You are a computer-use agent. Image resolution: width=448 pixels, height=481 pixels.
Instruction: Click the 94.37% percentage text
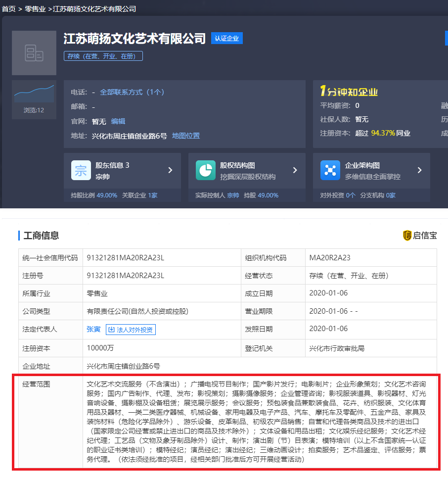383,133
